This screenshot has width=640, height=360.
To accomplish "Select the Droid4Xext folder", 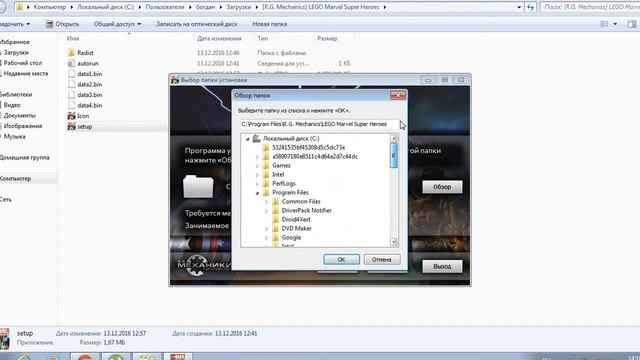I will pyautogui.click(x=296, y=219).
